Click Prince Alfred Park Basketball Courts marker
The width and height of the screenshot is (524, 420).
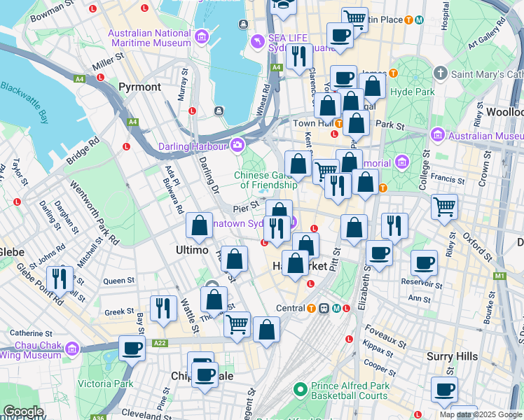[300, 389]
